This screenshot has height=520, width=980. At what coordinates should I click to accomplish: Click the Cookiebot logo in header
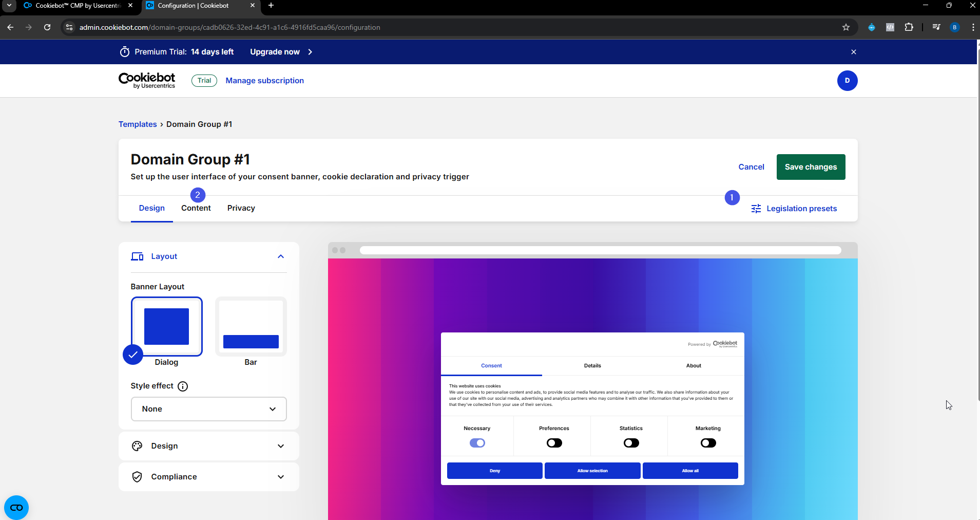pos(147,80)
